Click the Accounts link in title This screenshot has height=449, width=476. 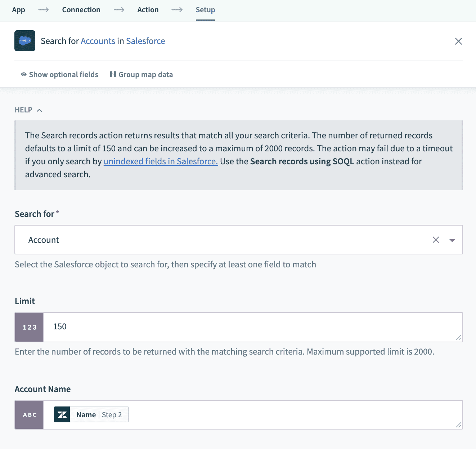coord(98,41)
